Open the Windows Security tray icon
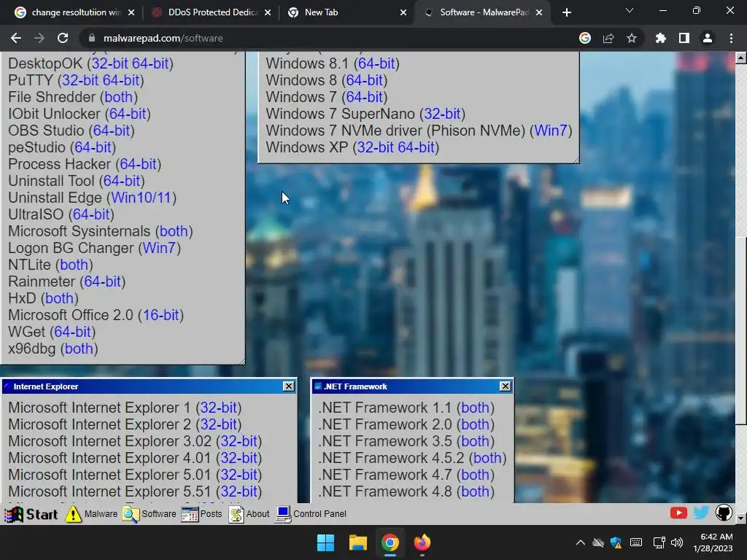 [616, 542]
